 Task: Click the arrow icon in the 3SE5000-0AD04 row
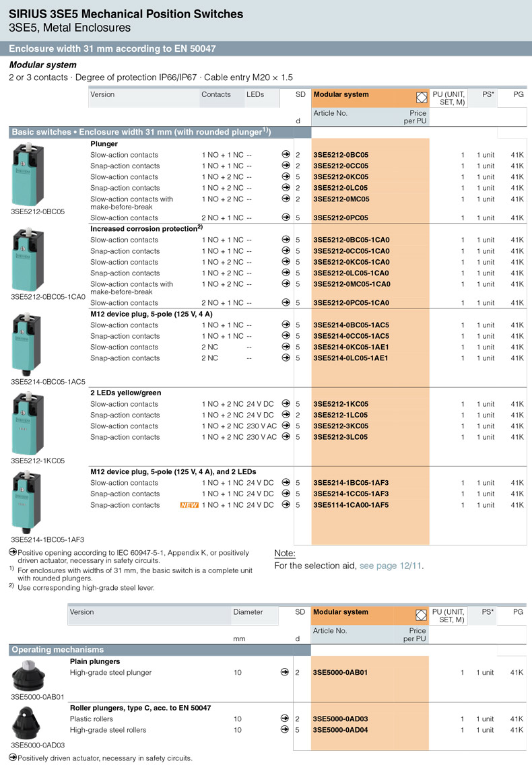click(286, 730)
